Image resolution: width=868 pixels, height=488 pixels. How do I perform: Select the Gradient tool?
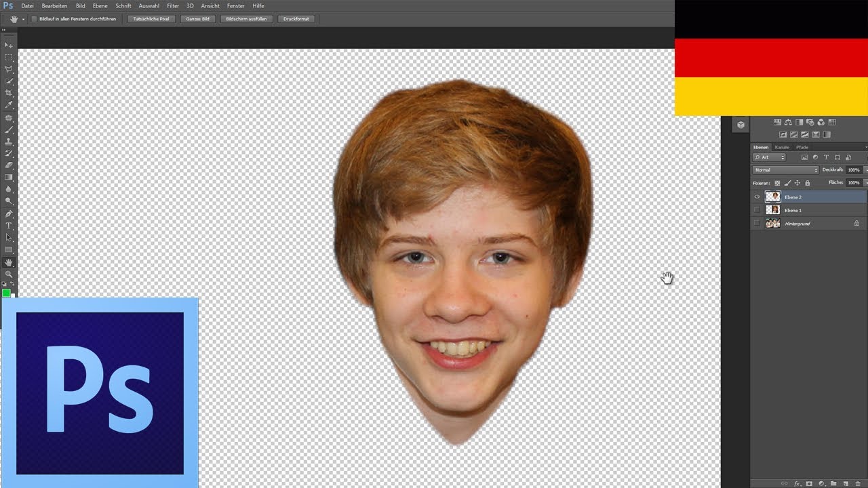click(9, 177)
